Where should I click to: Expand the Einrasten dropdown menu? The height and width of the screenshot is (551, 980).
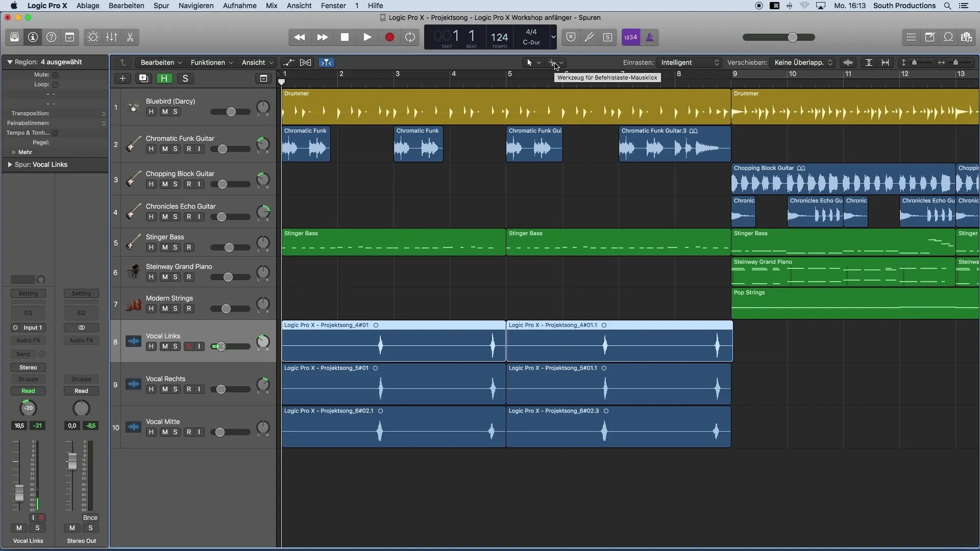click(687, 63)
